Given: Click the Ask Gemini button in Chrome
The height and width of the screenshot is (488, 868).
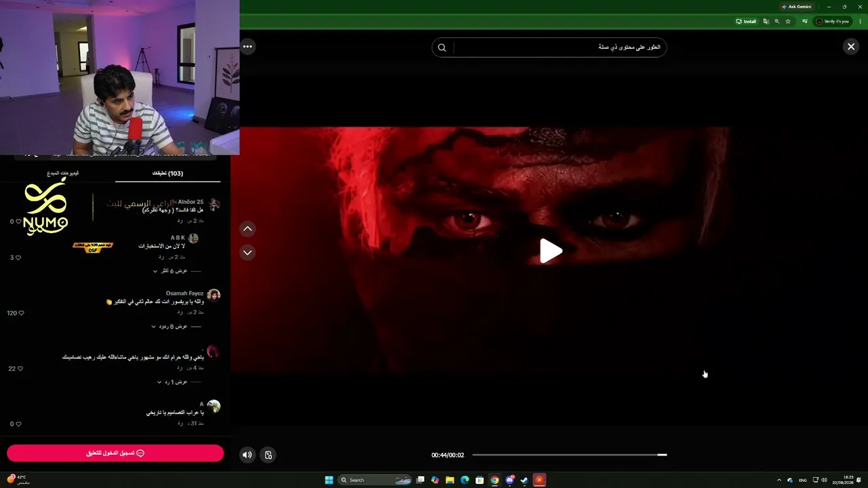Looking at the screenshot, I should (796, 7).
